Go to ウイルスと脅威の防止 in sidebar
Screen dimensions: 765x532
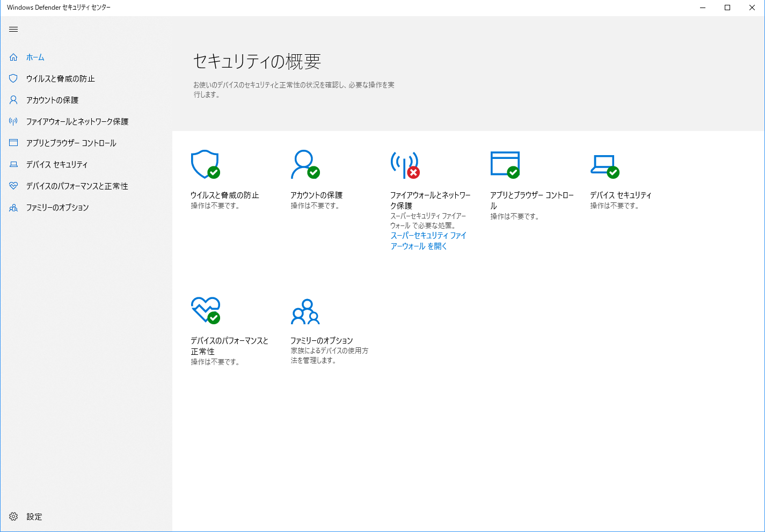point(61,78)
